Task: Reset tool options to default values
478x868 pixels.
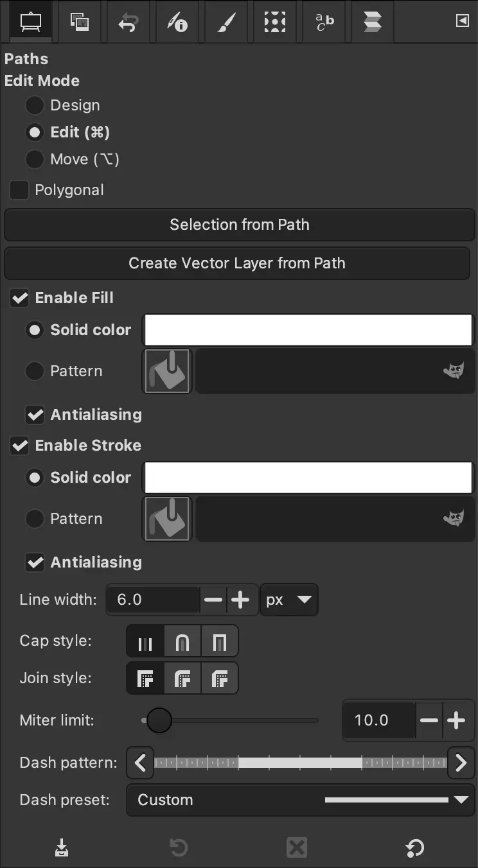Action: click(414, 848)
